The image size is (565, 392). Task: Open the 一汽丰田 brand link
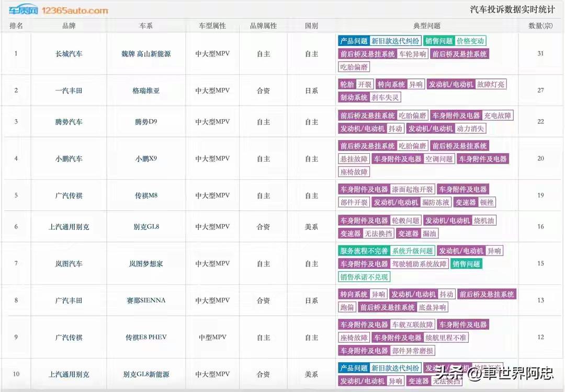point(69,90)
